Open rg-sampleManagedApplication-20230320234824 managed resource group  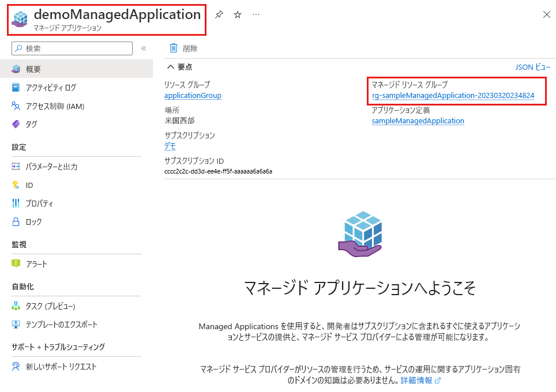pyautogui.click(x=453, y=95)
